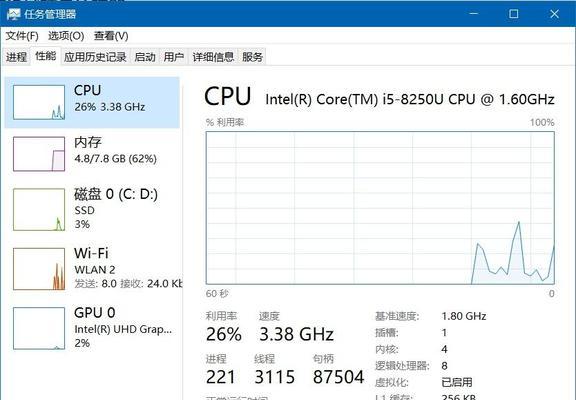
Task: Switch to the 启动 tab
Action: tap(145, 57)
